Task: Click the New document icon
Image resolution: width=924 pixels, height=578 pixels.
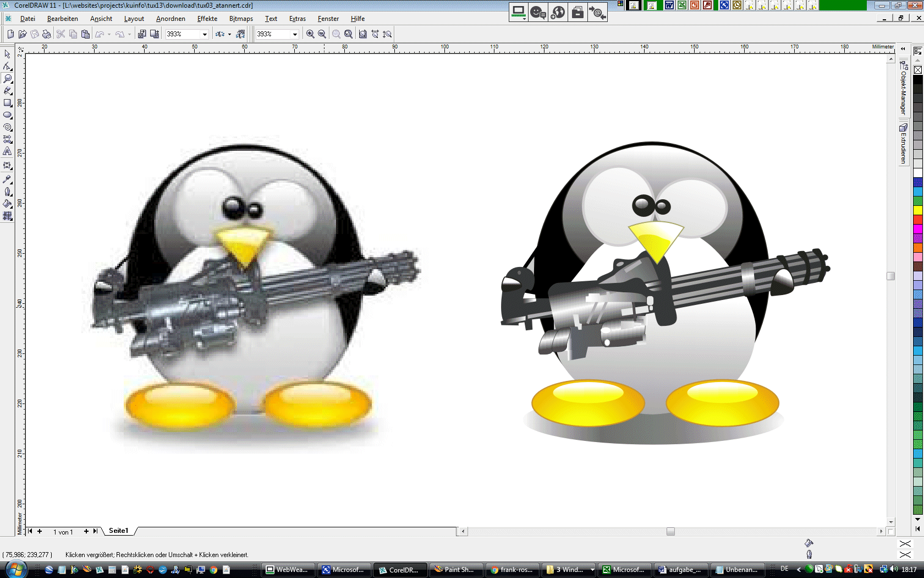Action: click(10, 34)
